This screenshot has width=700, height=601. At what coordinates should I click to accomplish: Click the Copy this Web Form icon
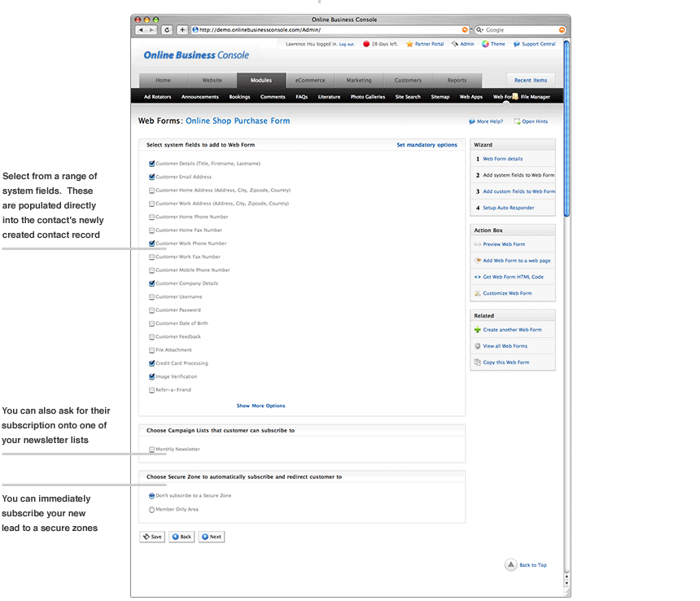[x=477, y=362]
